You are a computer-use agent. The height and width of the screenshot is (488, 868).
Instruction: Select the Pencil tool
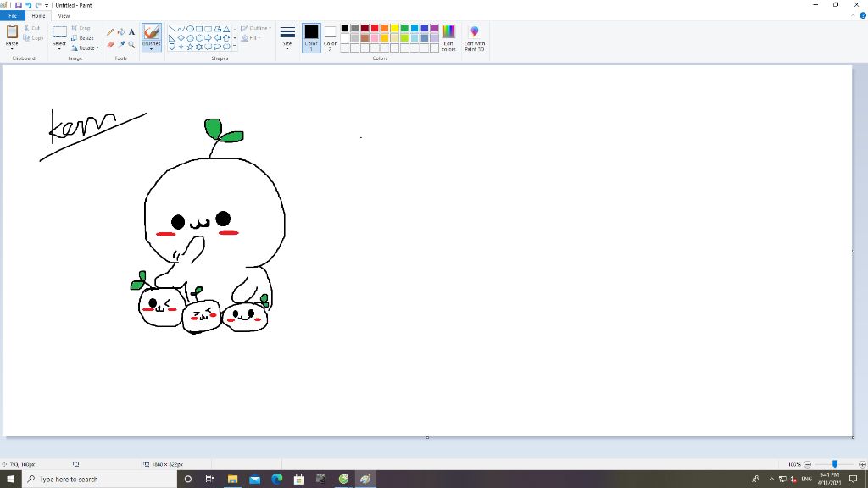click(110, 32)
